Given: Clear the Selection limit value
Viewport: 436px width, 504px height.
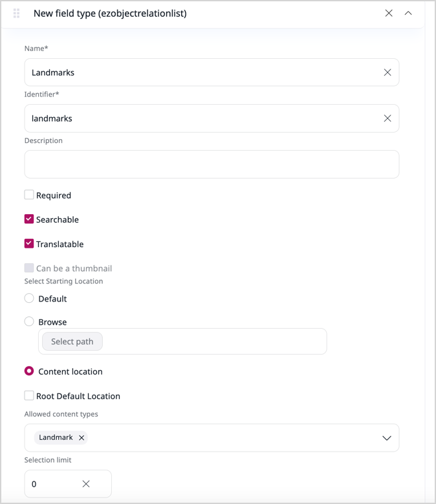Looking at the screenshot, I should (x=86, y=484).
